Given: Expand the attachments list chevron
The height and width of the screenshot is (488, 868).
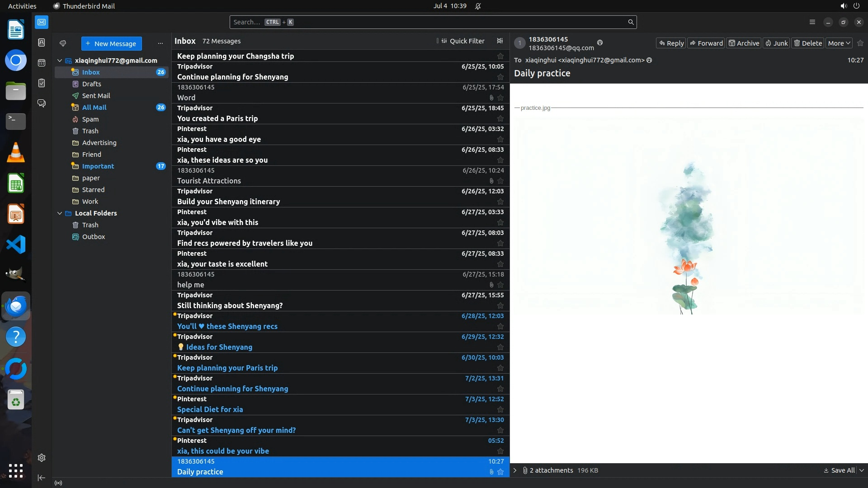Looking at the screenshot, I should point(515,470).
